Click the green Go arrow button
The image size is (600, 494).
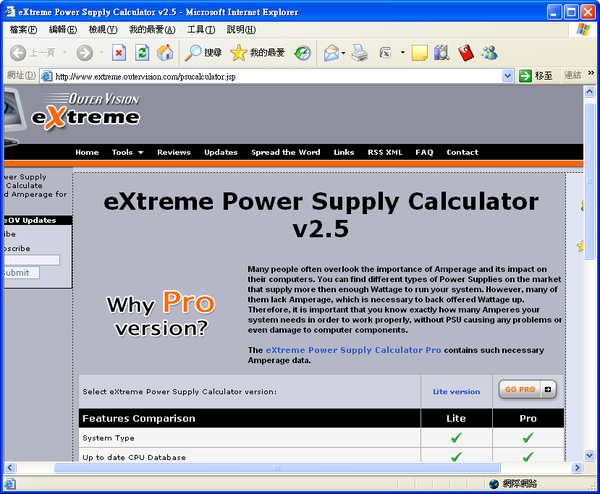pos(525,76)
